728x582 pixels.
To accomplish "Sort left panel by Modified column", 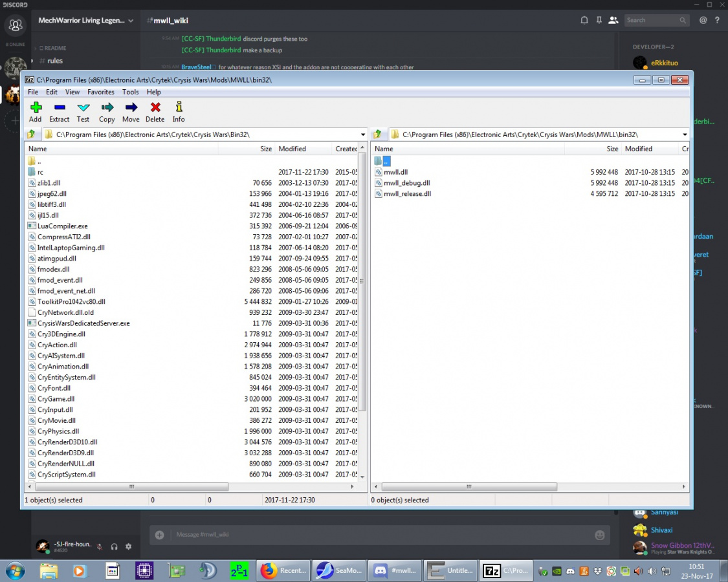I will click(x=292, y=149).
